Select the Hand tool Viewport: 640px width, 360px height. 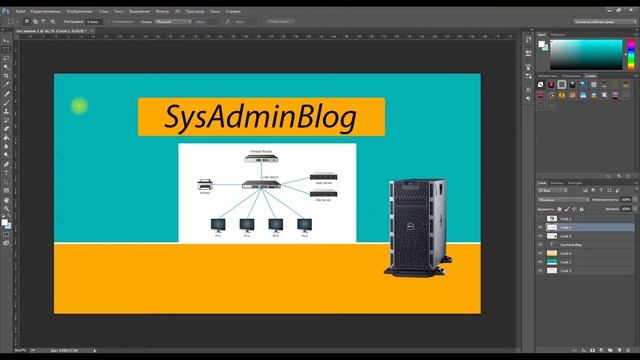(x=6, y=200)
